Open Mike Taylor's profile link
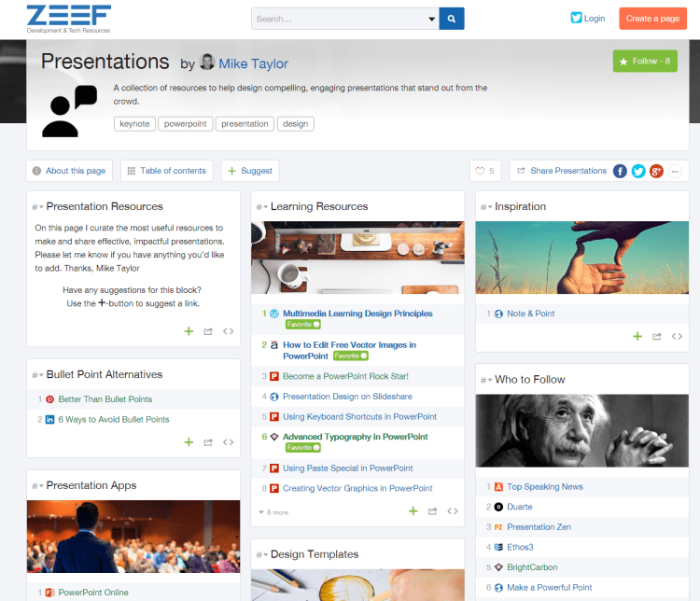 pos(253,63)
